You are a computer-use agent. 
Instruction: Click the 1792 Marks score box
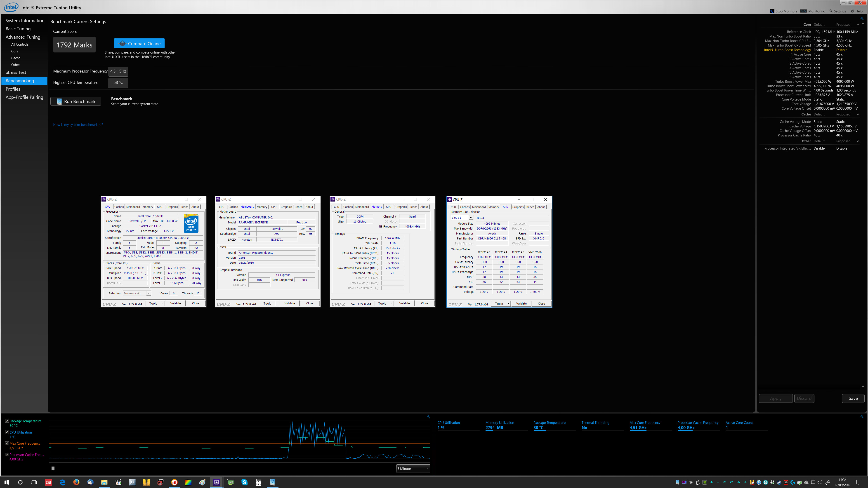[74, 45]
